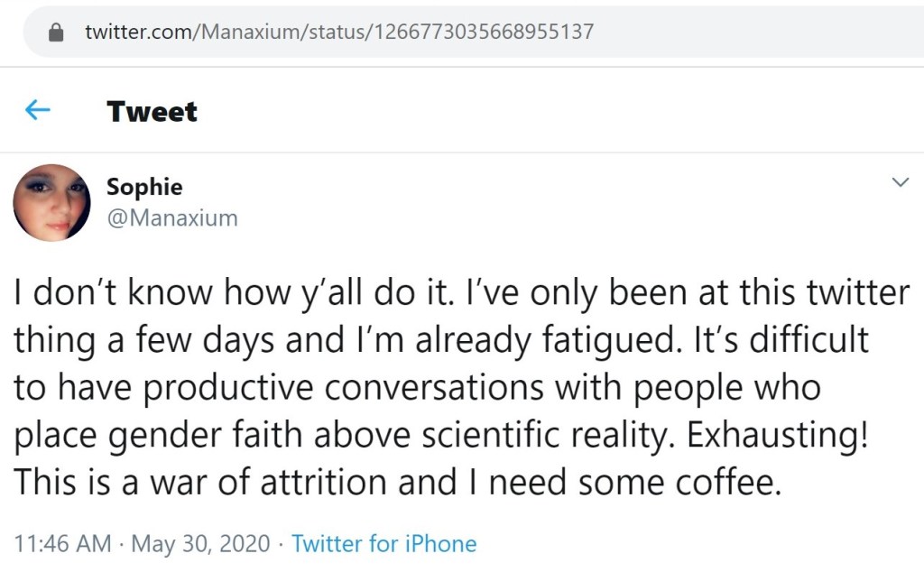
Task: Click the lock icon in address bar
Action: pyautogui.click(x=57, y=32)
